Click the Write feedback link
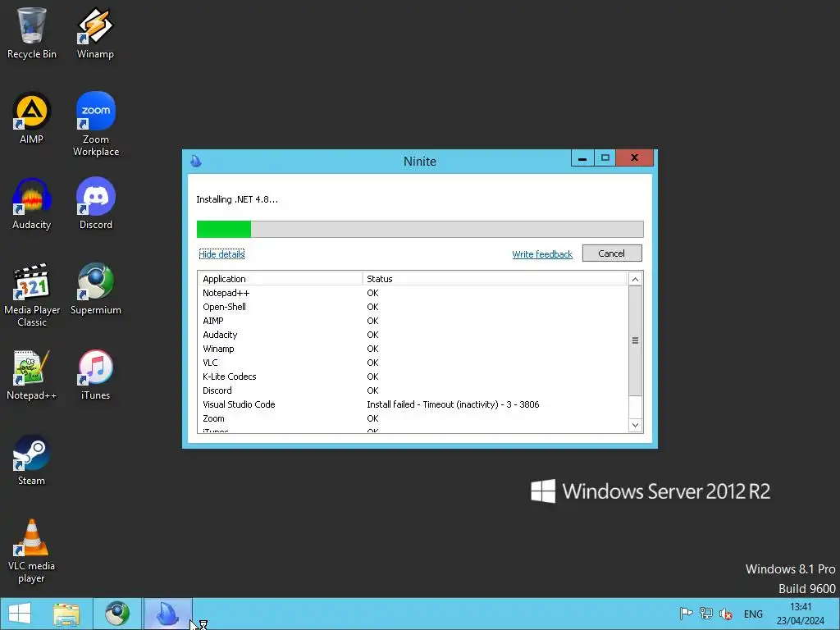840x630 pixels. click(x=542, y=254)
